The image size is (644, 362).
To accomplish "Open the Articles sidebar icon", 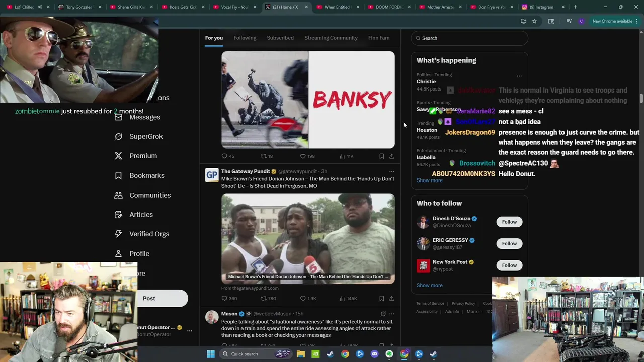I will pos(118,215).
